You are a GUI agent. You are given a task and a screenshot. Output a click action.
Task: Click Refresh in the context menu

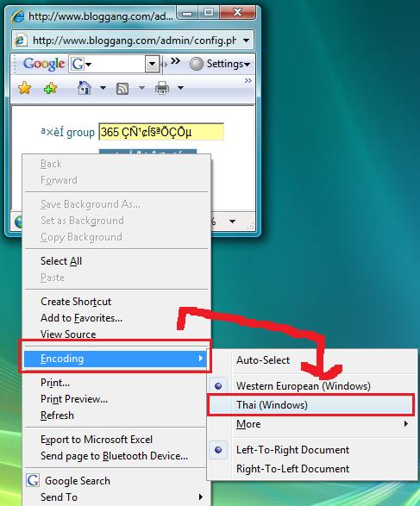(x=57, y=415)
